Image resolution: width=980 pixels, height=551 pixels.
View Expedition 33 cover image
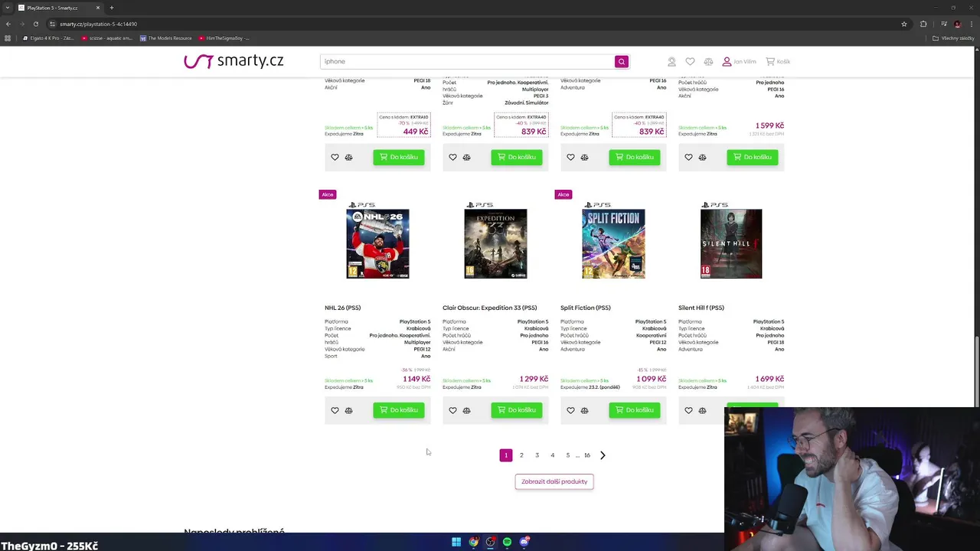point(495,240)
